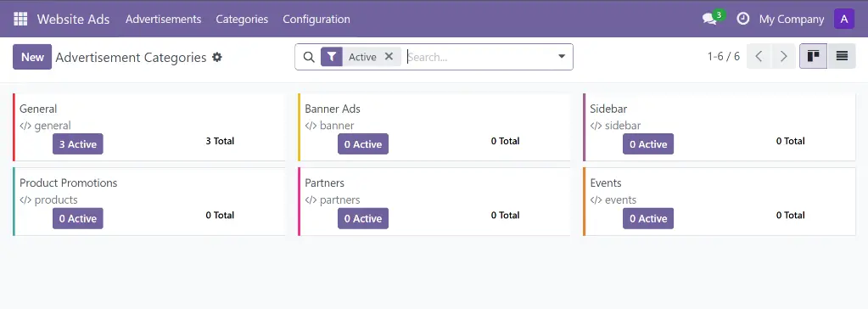This screenshot has height=309, width=868.
Task: Open the activities clock icon
Action: tap(743, 19)
